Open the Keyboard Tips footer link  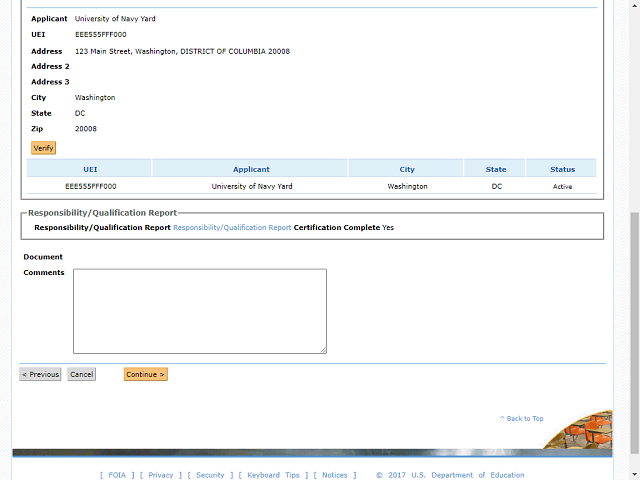point(273,475)
